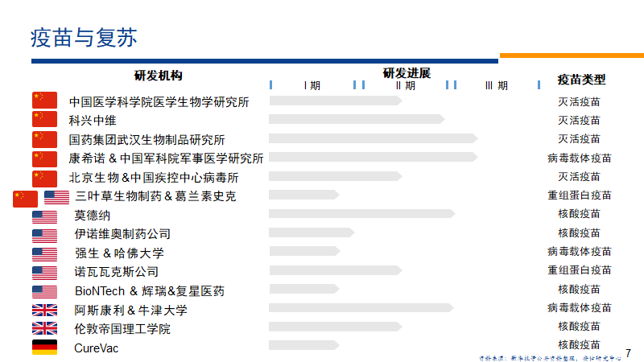Click the 资料来源 source footnote
The height and width of the screenshot is (362, 644).
tap(550, 358)
